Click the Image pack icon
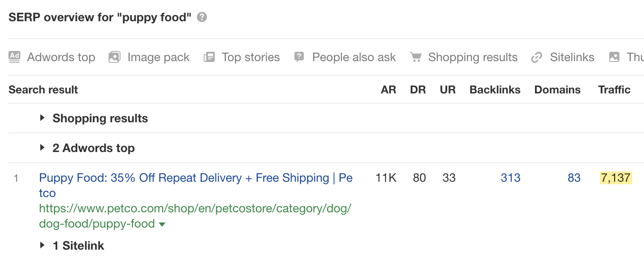The width and height of the screenshot is (644, 259). click(114, 57)
